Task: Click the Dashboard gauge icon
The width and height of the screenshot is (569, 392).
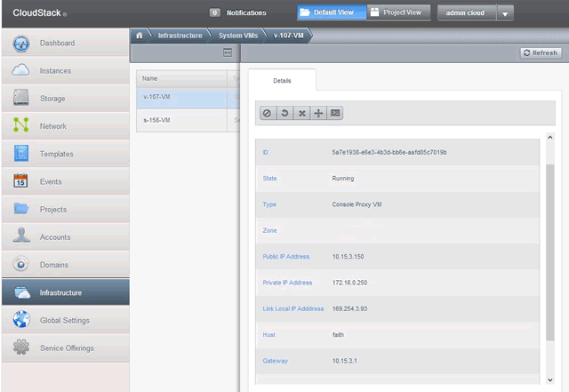Action: point(21,44)
